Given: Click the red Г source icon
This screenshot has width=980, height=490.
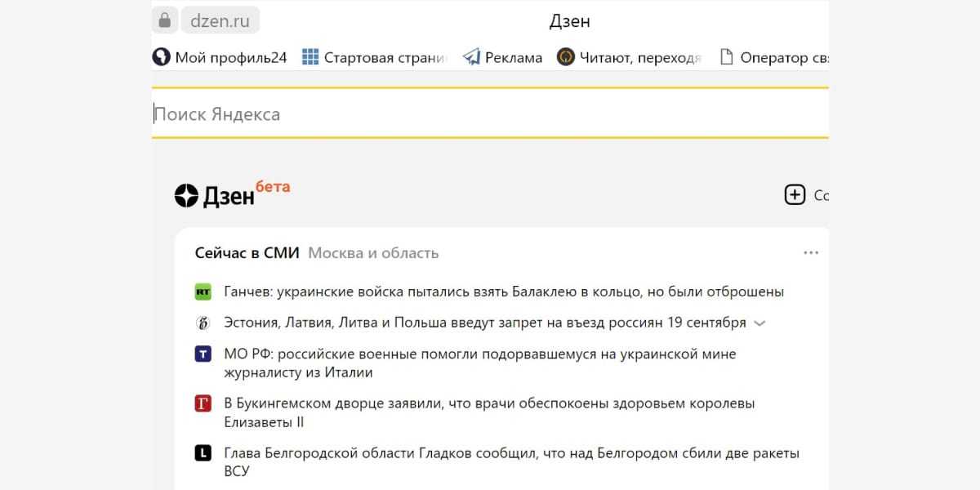Looking at the screenshot, I should pyautogui.click(x=203, y=403).
